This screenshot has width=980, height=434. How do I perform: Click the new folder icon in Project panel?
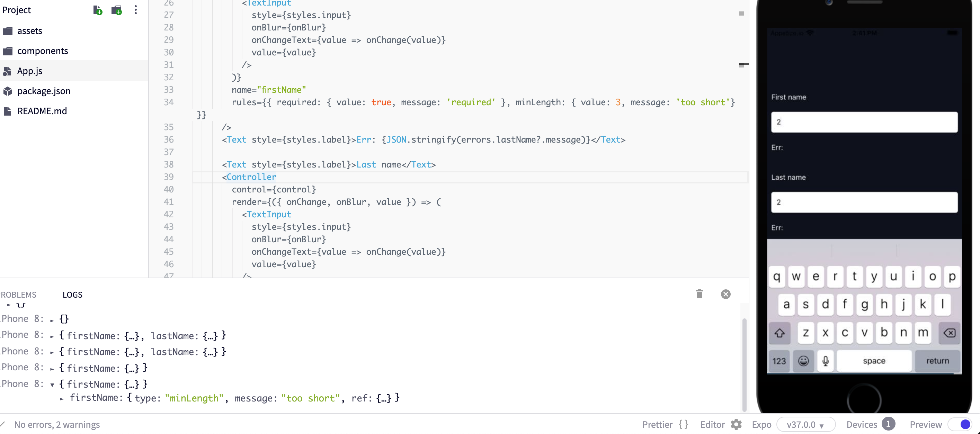click(116, 10)
